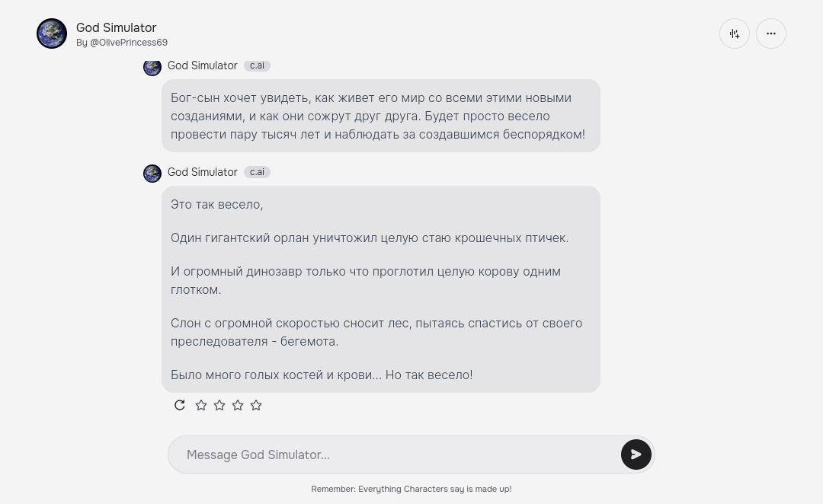This screenshot has height=504, width=823.
Task: Open the three-dots options menu
Action: [x=771, y=33]
